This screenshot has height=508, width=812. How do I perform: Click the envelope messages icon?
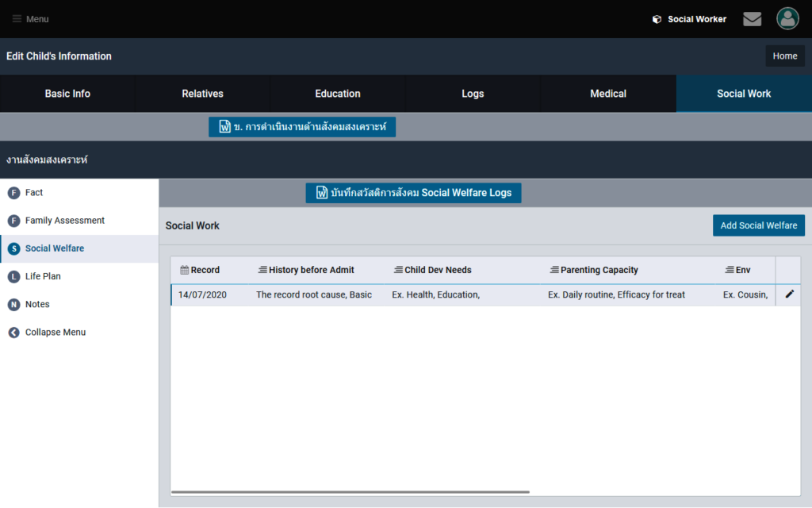click(x=752, y=19)
